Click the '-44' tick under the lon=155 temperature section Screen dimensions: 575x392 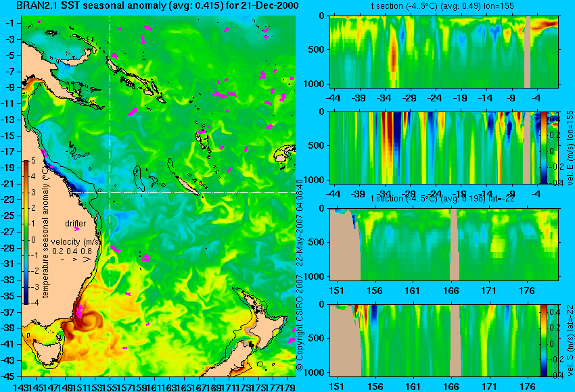pos(333,99)
